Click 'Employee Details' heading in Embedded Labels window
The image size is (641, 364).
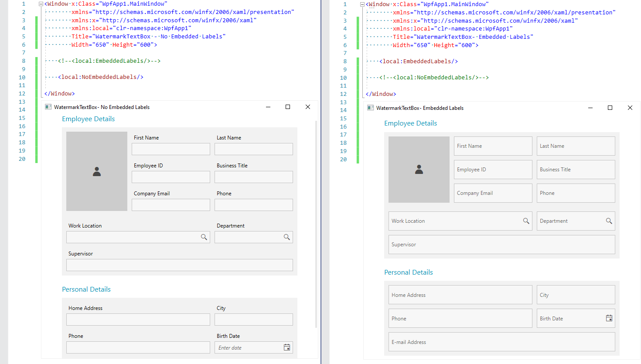click(x=410, y=123)
